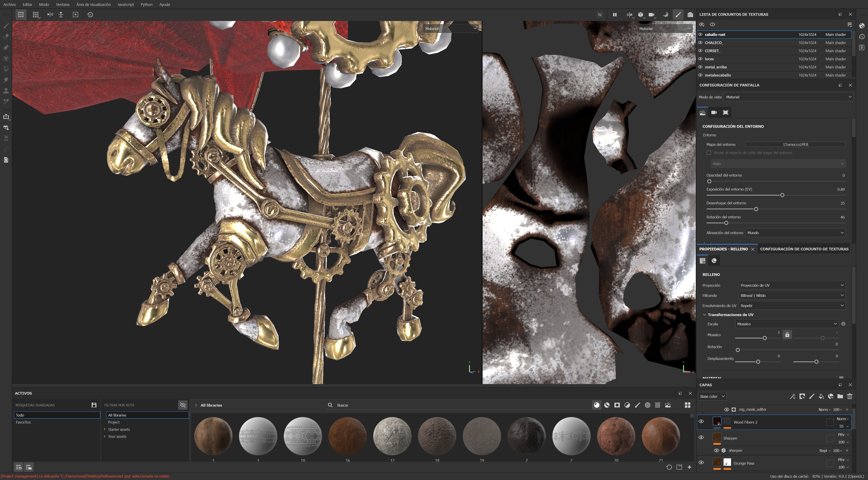Click the trash icon in Capas panel
The height and width of the screenshot is (480, 868).
coord(849,396)
